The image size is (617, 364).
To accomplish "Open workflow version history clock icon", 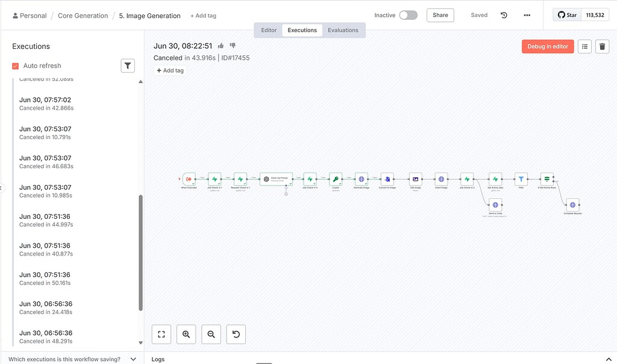I will (504, 15).
